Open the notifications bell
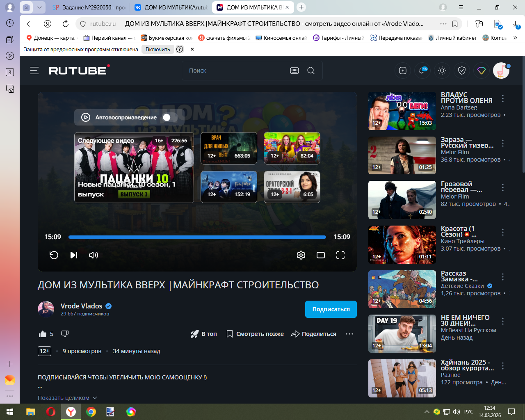525x420 pixels. pyautogui.click(x=422, y=71)
